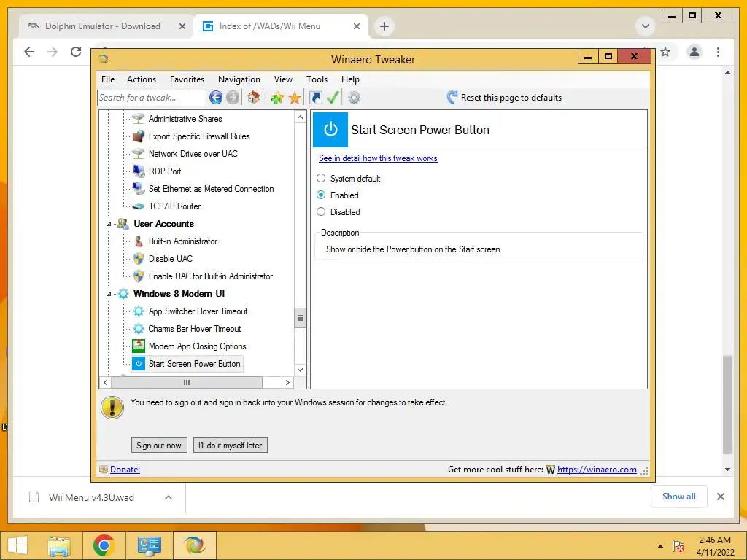Click I'll do it myself later button
Viewport: 747px width, 560px height.
[230, 446]
